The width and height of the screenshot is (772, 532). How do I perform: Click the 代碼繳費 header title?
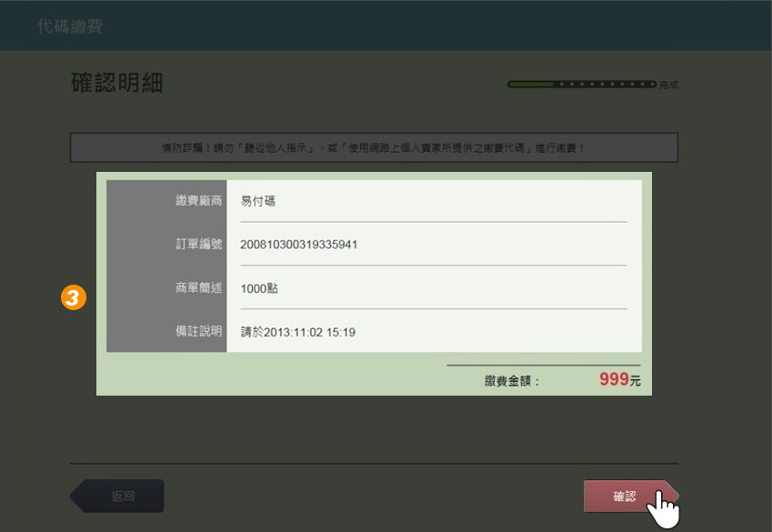tap(70, 26)
